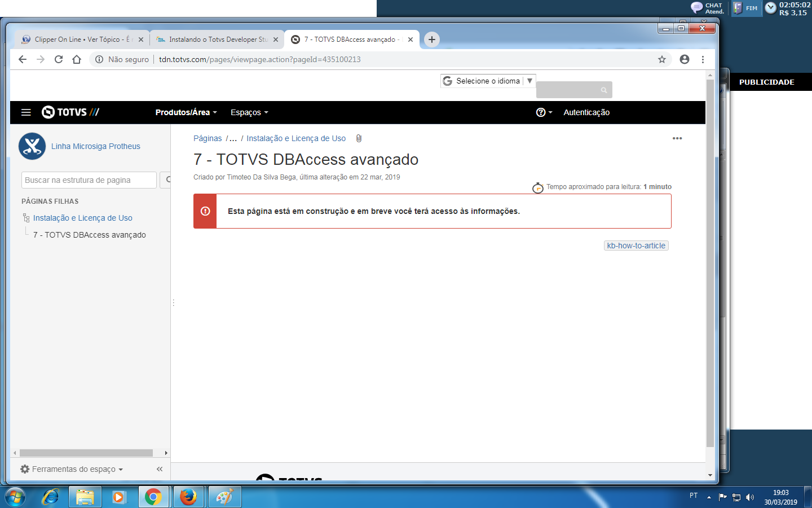Select the 7 - TOTVS DBAccess avançado tab
Screen dimensions: 812x508
[352, 40]
